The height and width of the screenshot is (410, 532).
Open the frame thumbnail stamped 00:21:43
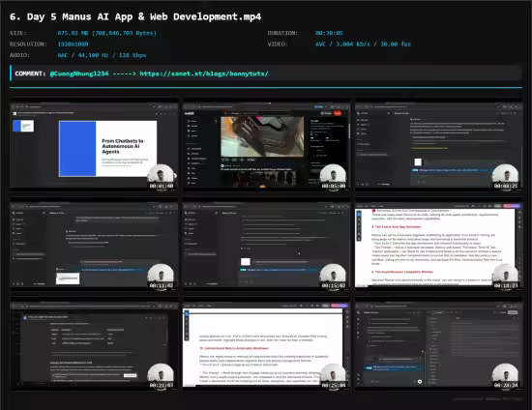(94, 344)
